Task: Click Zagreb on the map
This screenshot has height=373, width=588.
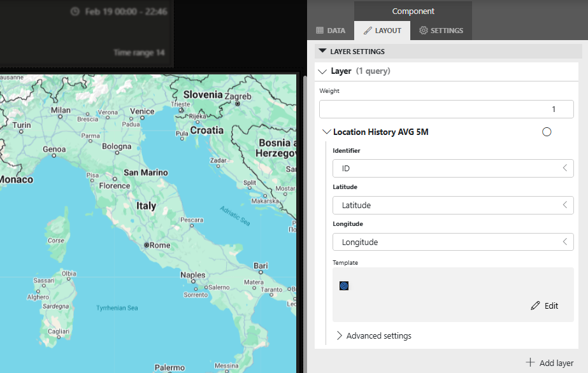Action: coord(238,96)
